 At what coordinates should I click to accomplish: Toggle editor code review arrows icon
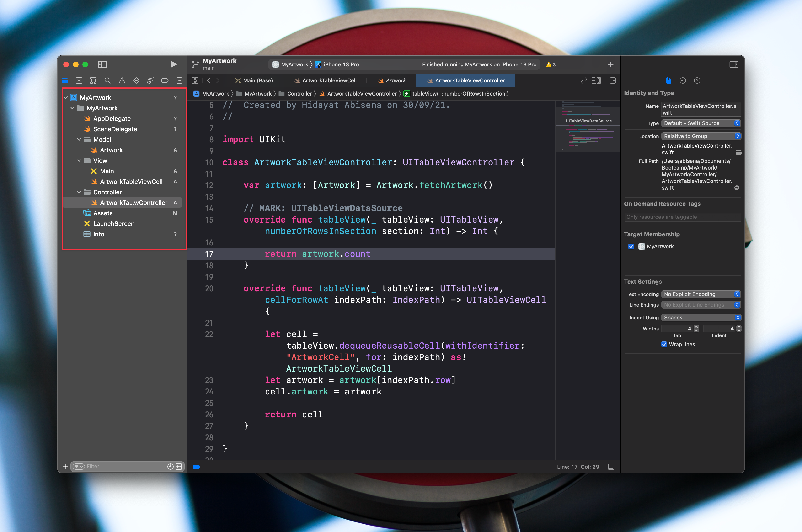tap(583, 80)
